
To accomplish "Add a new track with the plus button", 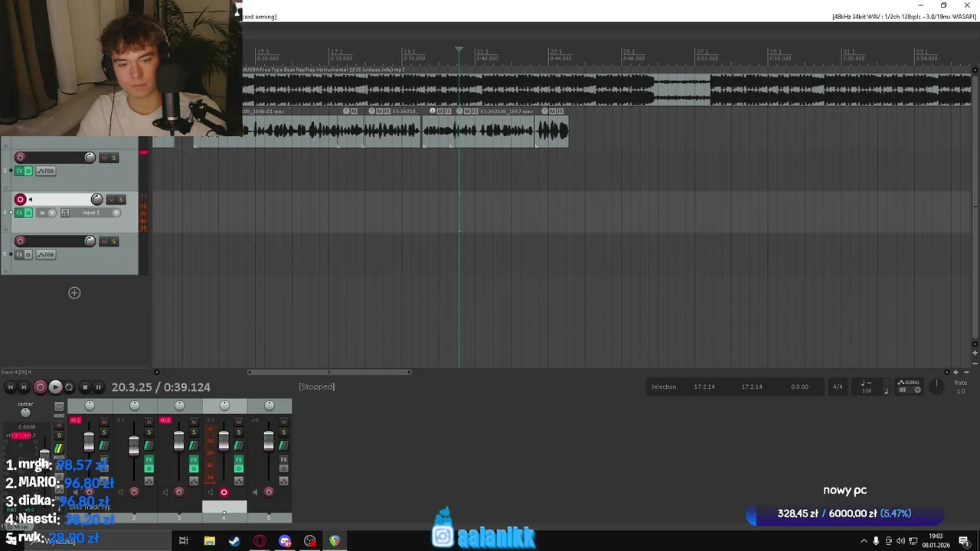I will pyautogui.click(x=74, y=292).
